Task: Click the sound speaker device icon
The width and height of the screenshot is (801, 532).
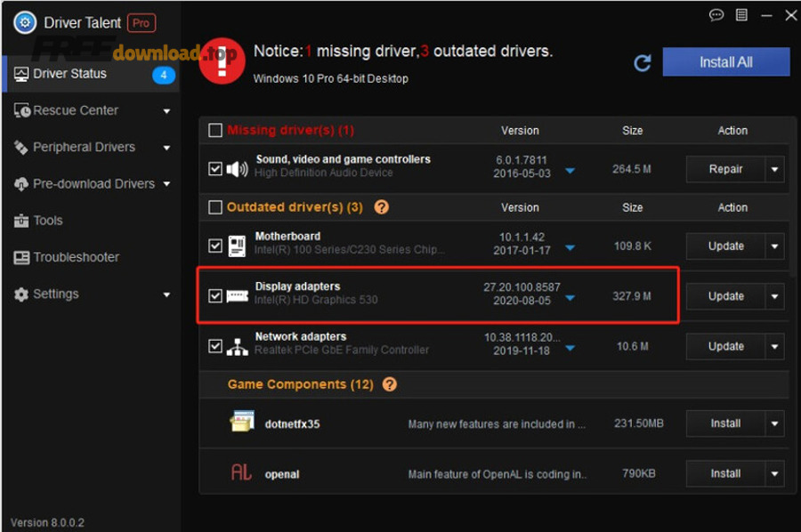Action: [237, 168]
